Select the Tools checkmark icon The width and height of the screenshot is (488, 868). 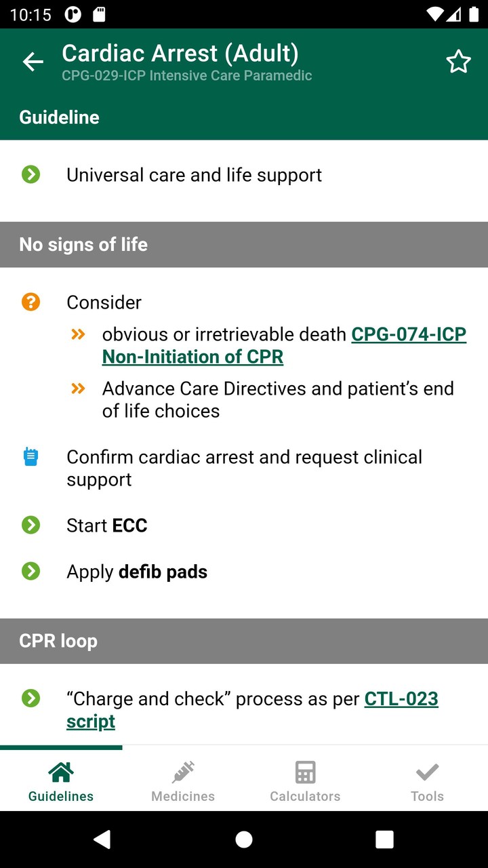click(x=426, y=771)
